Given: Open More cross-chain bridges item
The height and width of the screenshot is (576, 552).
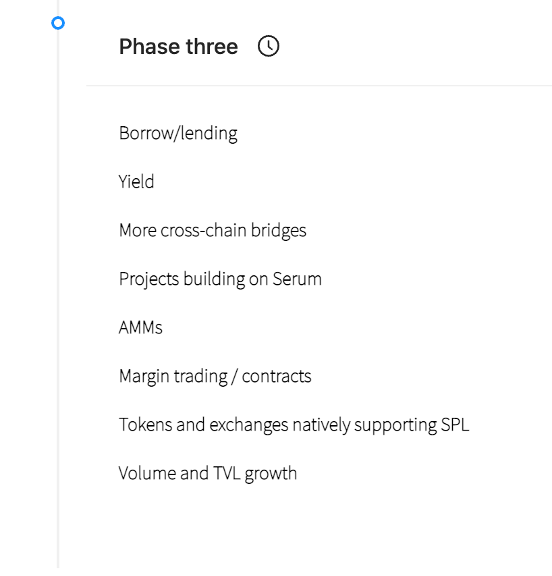Looking at the screenshot, I should tap(213, 231).
